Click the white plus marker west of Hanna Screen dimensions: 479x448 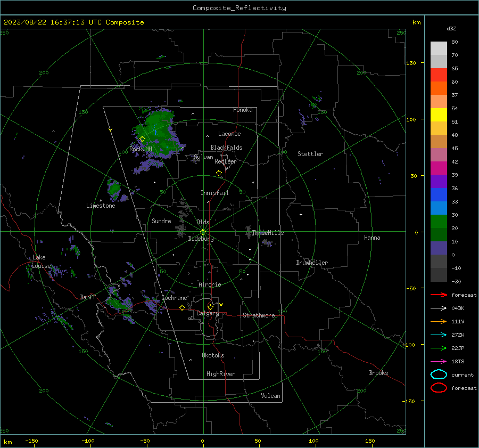[x=301, y=214]
